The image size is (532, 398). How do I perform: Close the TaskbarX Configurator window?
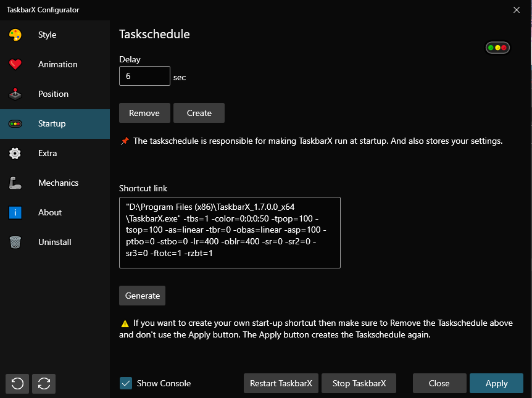[x=517, y=10]
